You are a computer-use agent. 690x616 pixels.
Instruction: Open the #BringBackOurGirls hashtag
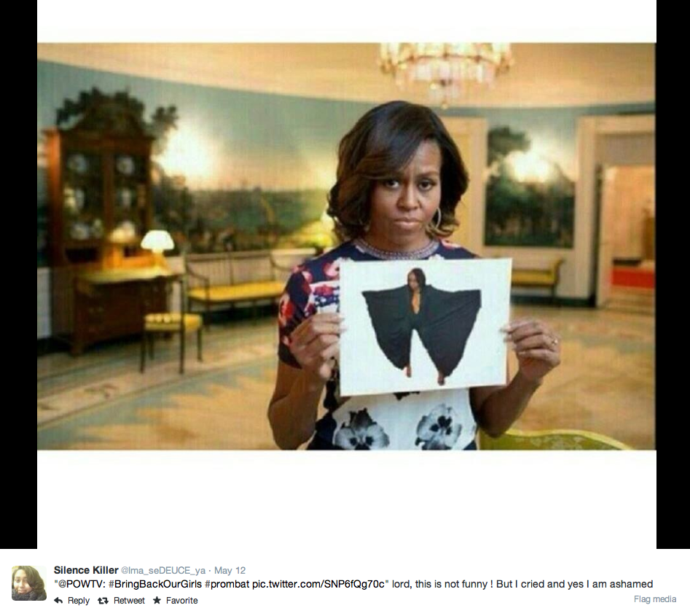(155, 585)
